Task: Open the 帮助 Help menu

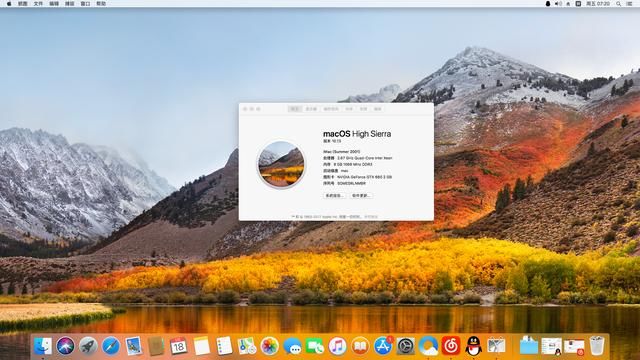Action: 101,4
